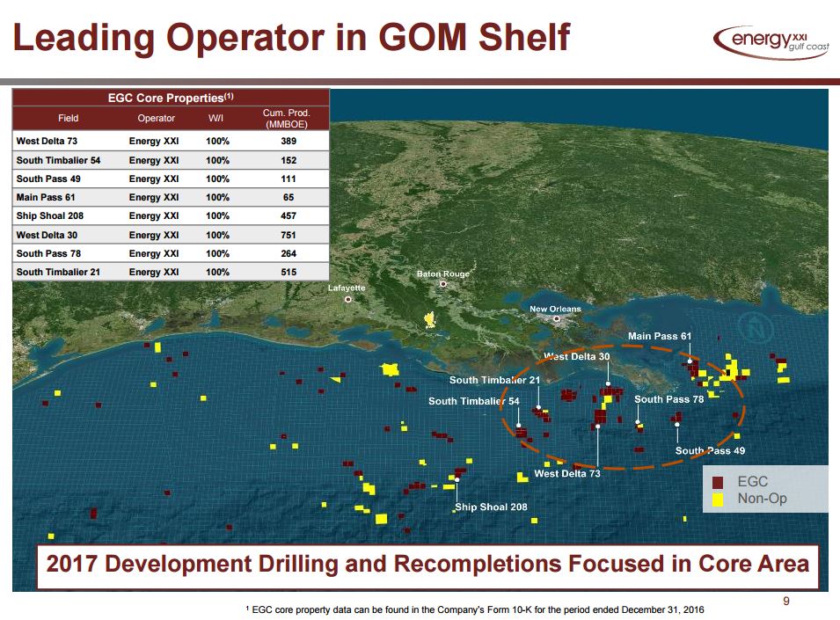840x620 pixels.
Task: Click the 'South Timbalier 54' map label
Action: click(x=473, y=402)
